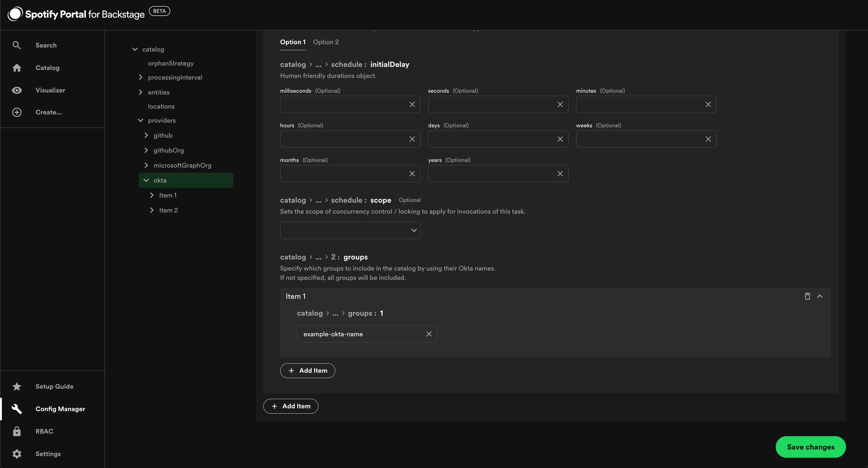The width and height of the screenshot is (868, 468).
Task: Click the groups breadcrumb heading
Action: 356,257
